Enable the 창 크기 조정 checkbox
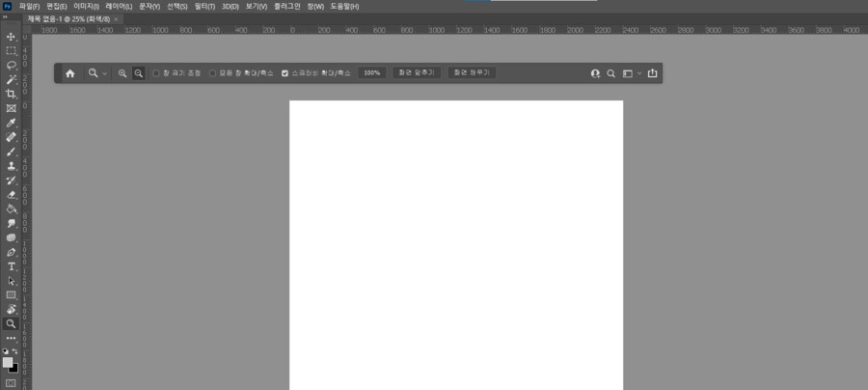Viewport: 868px width, 390px height. click(156, 73)
